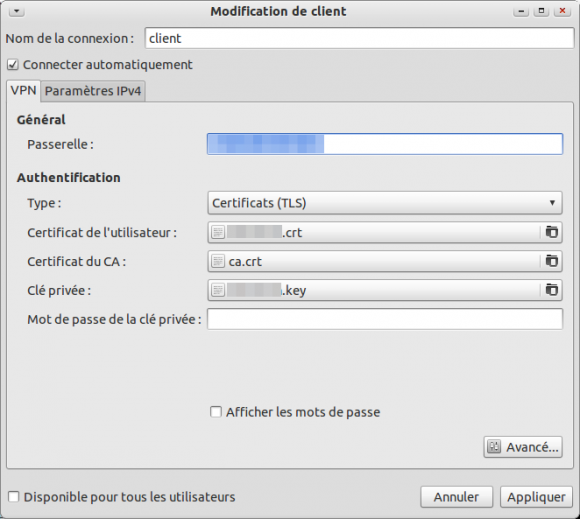The width and height of the screenshot is (580, 519).
Task: Select the VPN tab
Action: (23, 90)
